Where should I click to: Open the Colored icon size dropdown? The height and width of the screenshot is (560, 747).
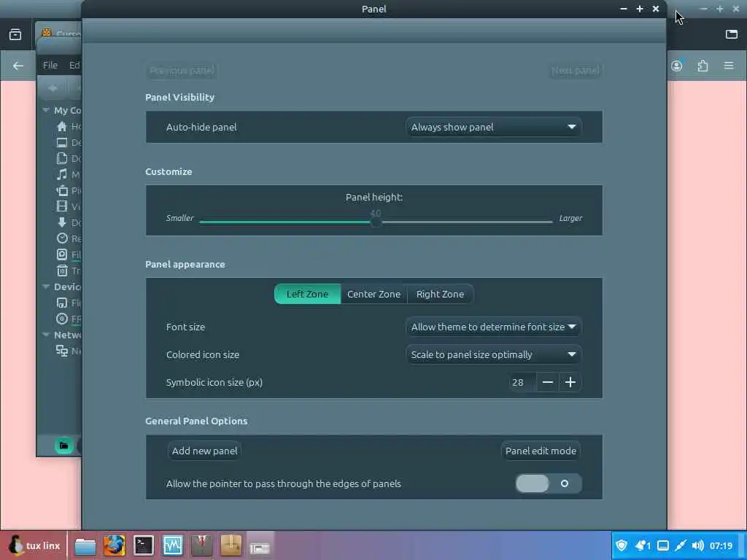(x=493, y=355)
